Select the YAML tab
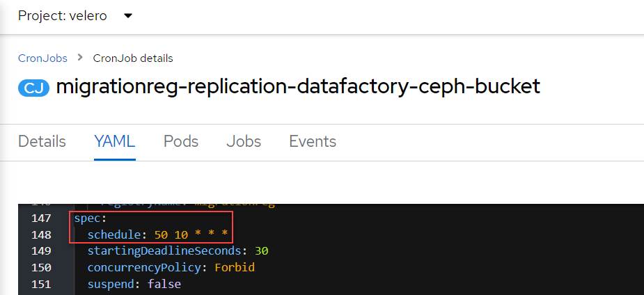The image size is (644, 295). click(x=114, y=141)
